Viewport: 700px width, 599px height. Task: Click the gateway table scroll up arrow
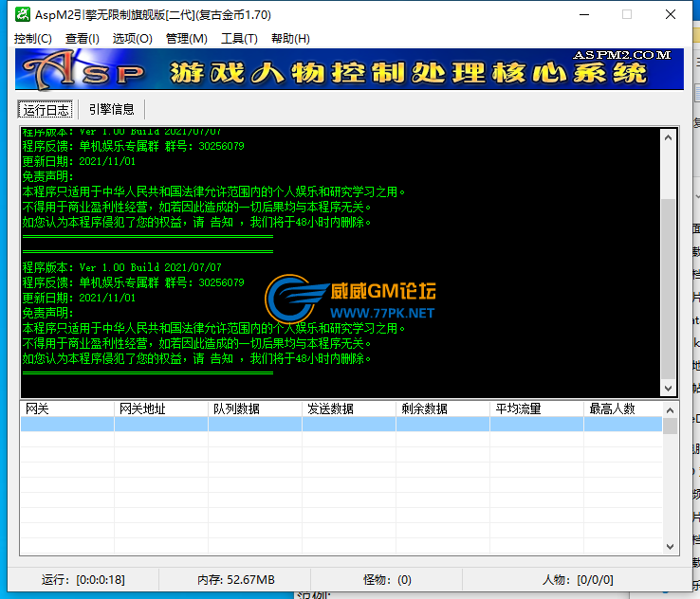coord(670,410)
